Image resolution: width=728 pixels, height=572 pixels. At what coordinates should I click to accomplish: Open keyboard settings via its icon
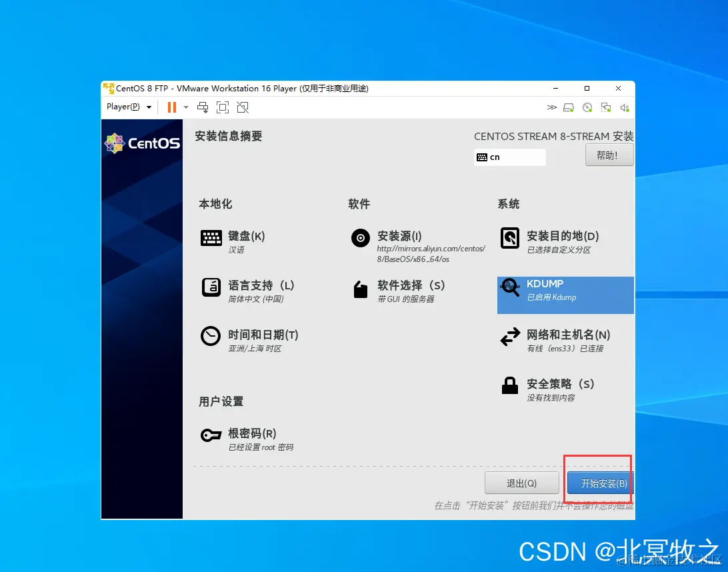coord(211,238)
